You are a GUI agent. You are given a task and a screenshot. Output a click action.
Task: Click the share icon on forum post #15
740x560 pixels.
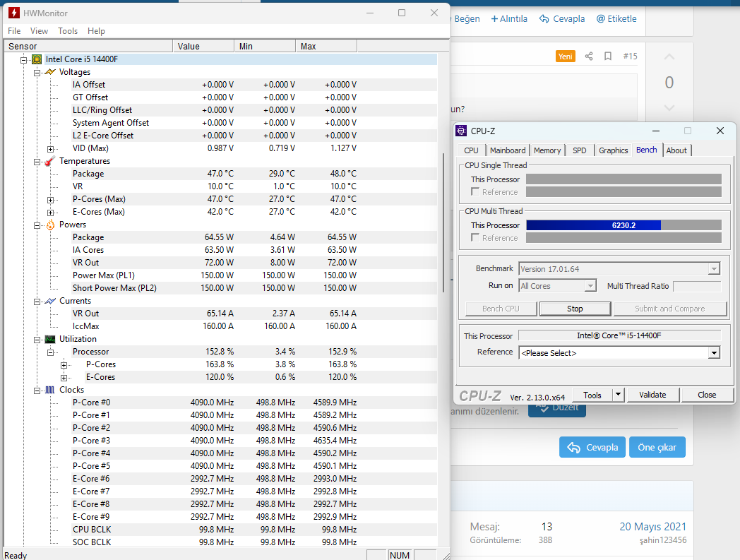point(588,56)
